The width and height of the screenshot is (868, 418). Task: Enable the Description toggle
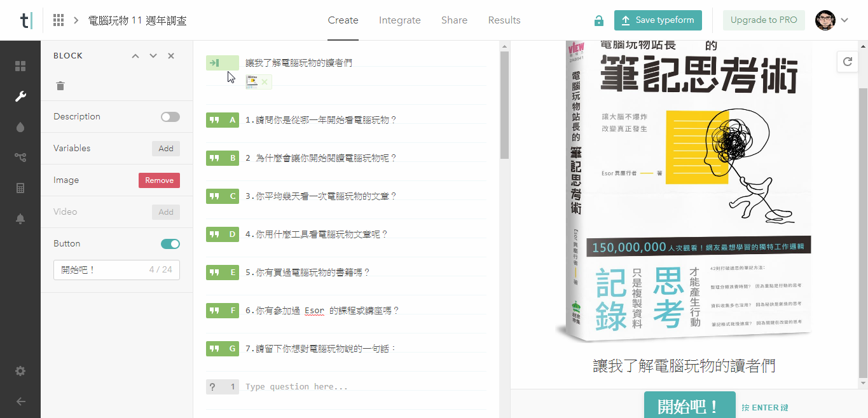tap(170, 117)
